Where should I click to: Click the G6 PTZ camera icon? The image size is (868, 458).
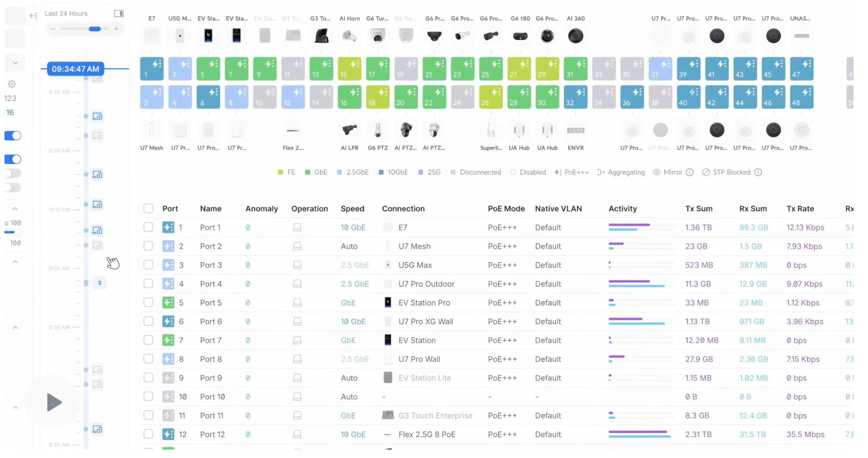tap(378, 131)
